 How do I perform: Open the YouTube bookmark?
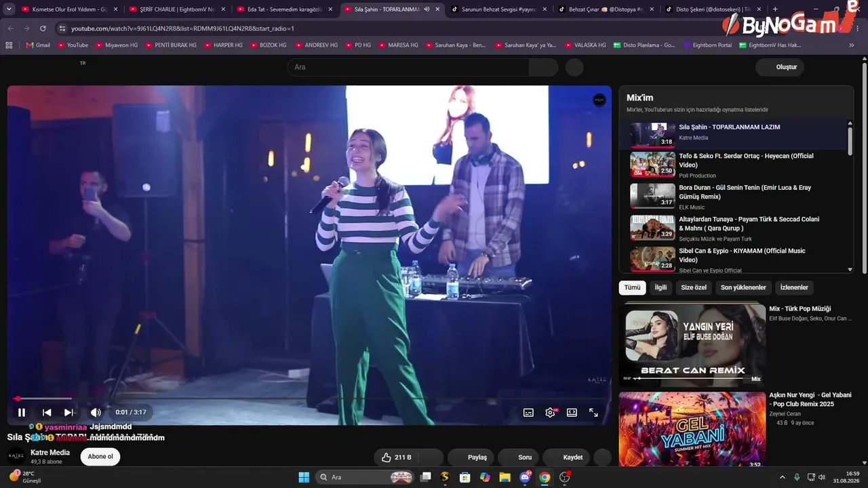click(73, 45)
